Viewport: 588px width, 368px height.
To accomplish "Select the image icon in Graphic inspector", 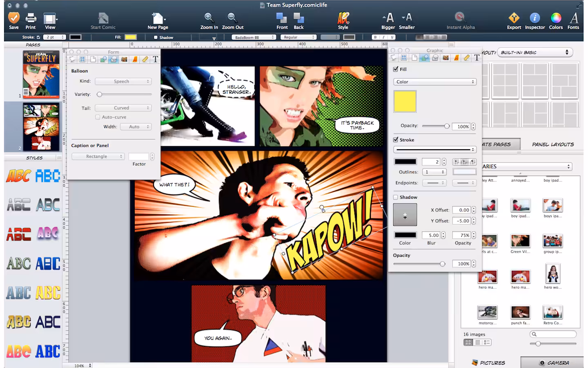I will 445,58.
